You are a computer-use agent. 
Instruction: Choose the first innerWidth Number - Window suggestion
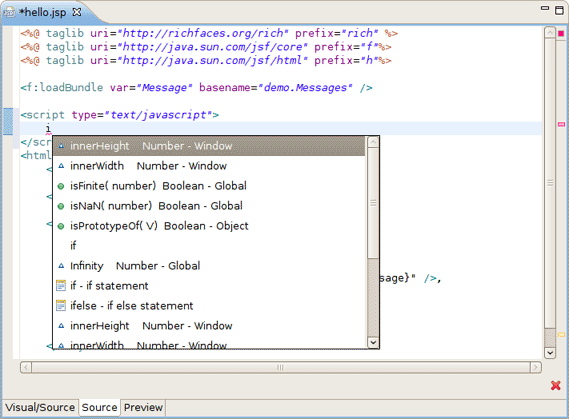point(209,166)
